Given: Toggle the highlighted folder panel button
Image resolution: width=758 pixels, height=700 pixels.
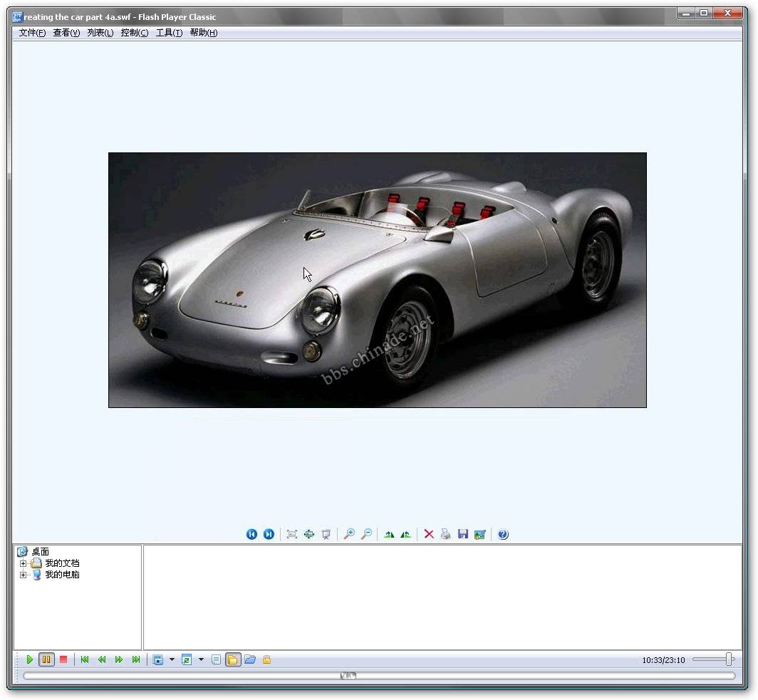Looking at the screenshot, I should [x=232, y=660].
